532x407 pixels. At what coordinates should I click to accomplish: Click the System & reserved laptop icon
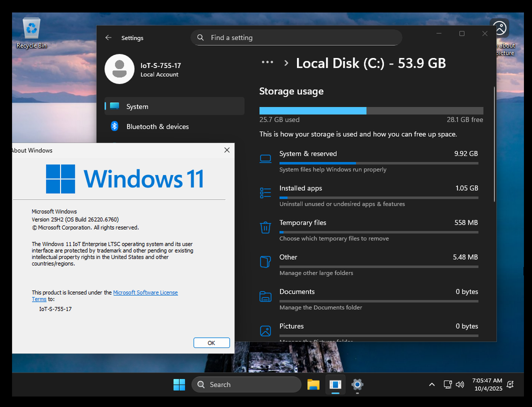[x=265, y=159]
